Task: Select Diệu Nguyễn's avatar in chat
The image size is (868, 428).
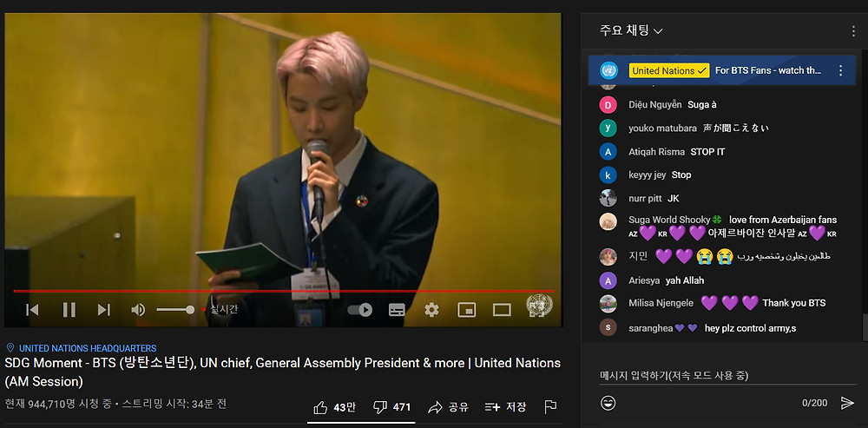Action: tap(608, 105)
